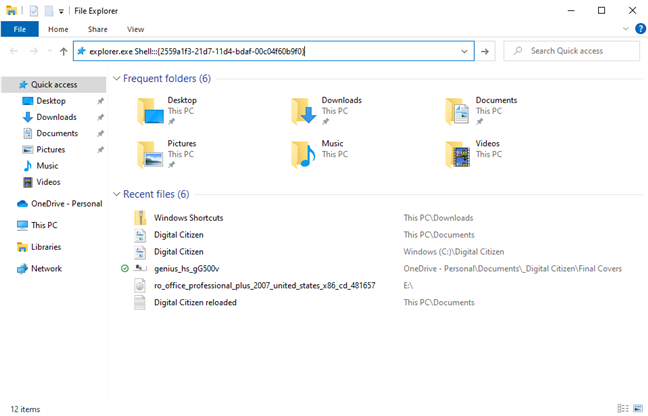Go up one folder level
Screen dimensions: 648x416
click(x=63, y=51)
